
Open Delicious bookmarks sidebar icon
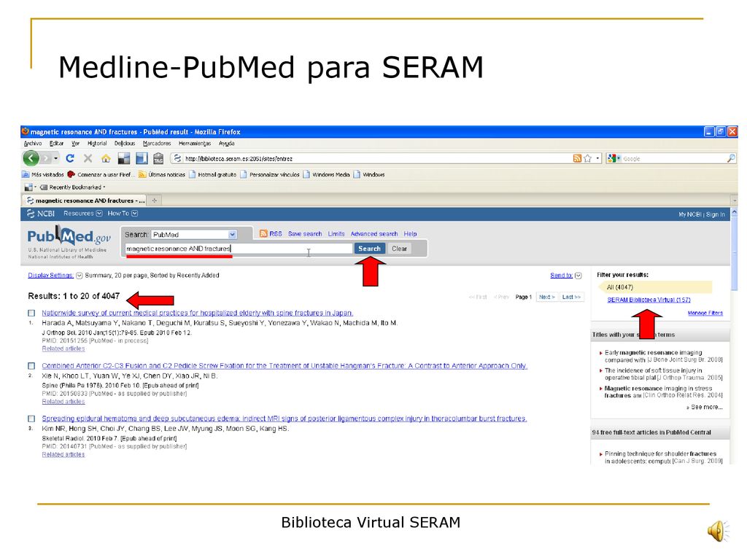142,158
